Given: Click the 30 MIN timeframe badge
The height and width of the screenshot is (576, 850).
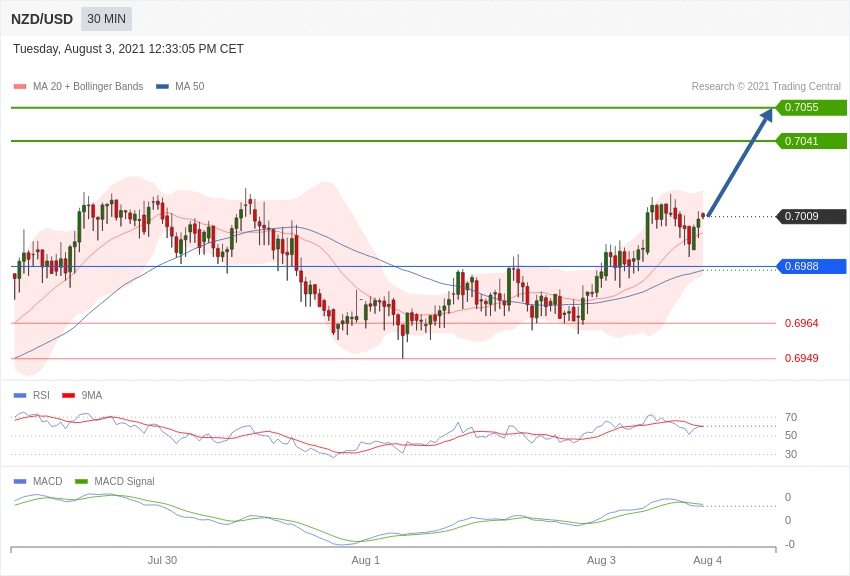Looking at the screenshot, I should pyautogui.click(x=106, y=19).
